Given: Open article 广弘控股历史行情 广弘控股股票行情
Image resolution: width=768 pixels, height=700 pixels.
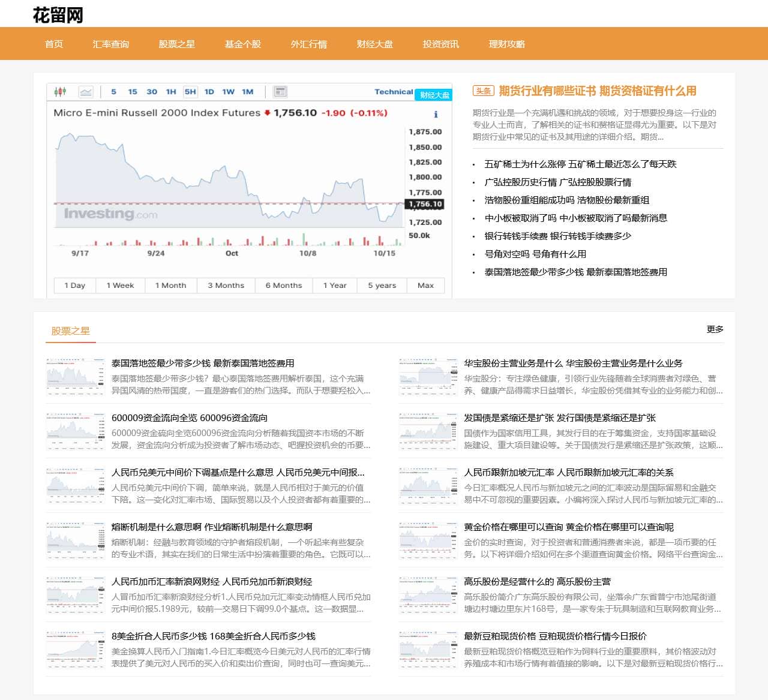Looking at the screenshot, I should pos(557,182).
